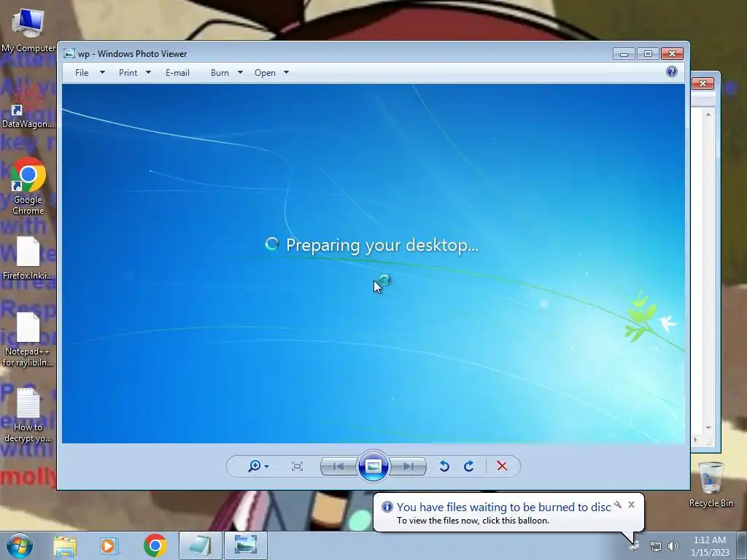747x560 pixels.
Task: Select the Recycle Bin icon
Action: tap(711, 484)
